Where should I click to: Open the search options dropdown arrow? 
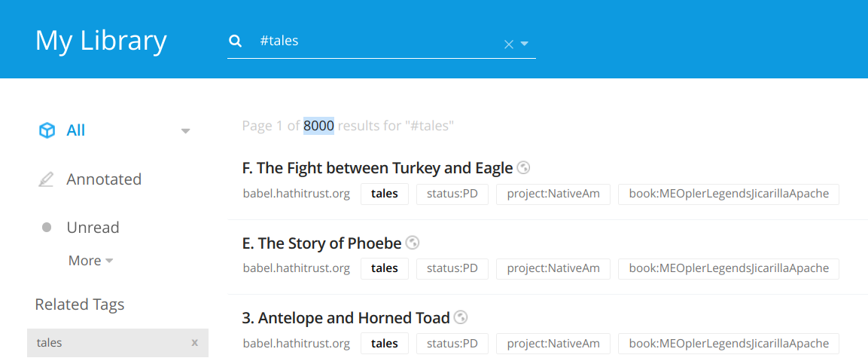point(525,44)
